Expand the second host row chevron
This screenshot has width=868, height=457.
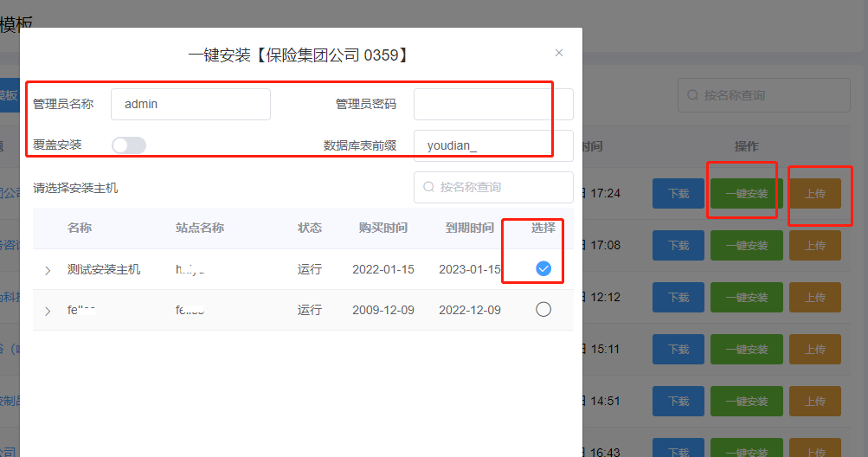(48, 311)
